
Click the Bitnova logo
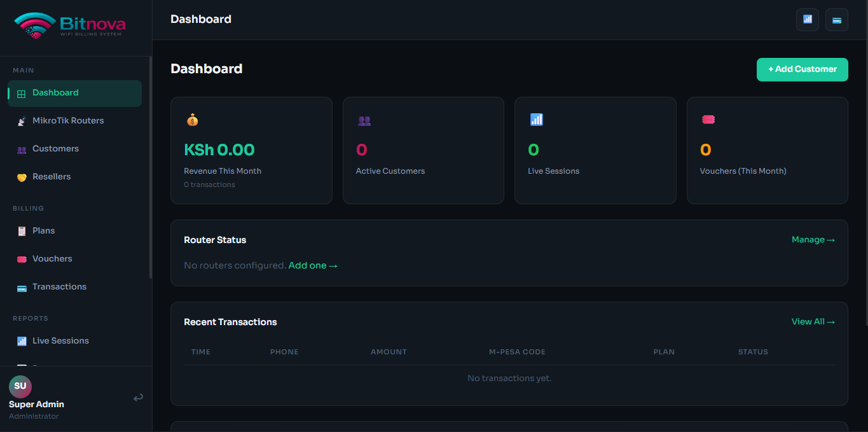point(70,25)
